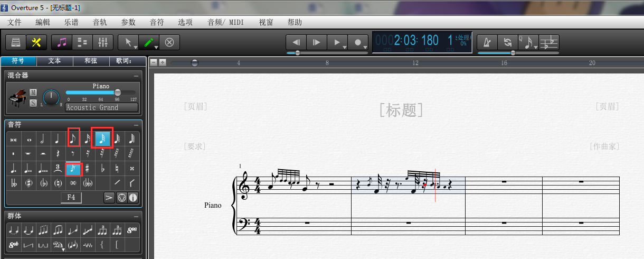
Task: Switch to the 和弦 chord tab
Action: coord(91,61)
